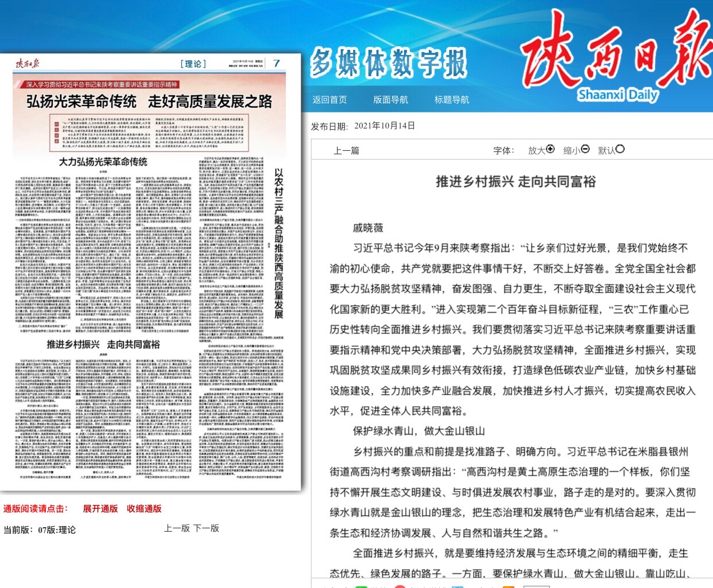Open the vertical 以农村三产融合助推陕西高质量发展 article on the page image
Viewport: 713px width, 588px height.
click(278, 243)
